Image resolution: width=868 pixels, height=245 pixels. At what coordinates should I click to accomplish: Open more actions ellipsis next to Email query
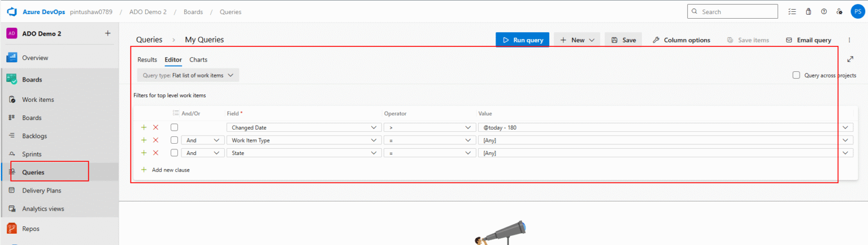(849, 40)
